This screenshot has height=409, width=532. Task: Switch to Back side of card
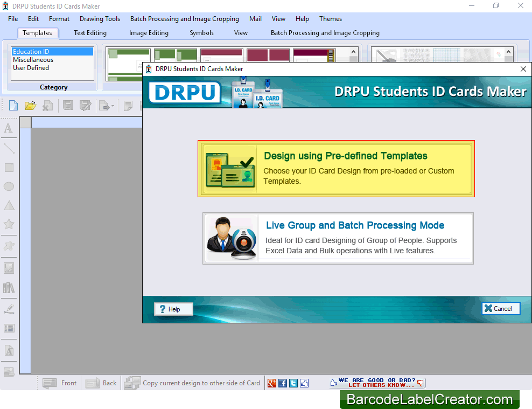101,383
